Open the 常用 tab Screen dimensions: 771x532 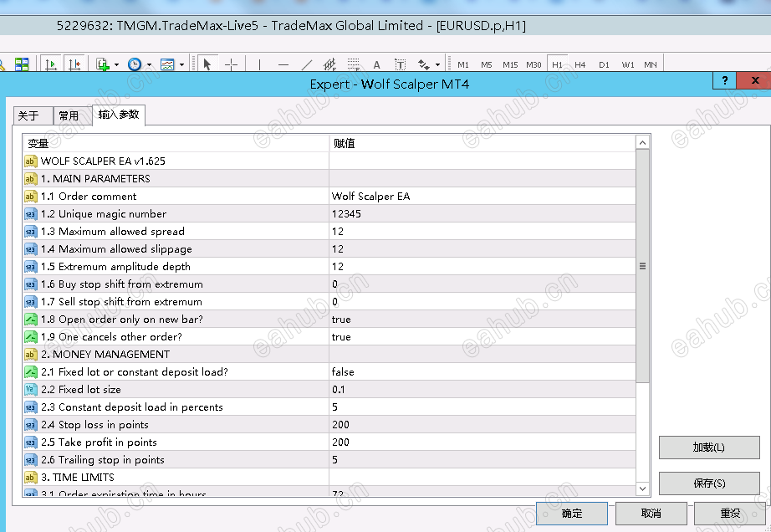[72, 115]
